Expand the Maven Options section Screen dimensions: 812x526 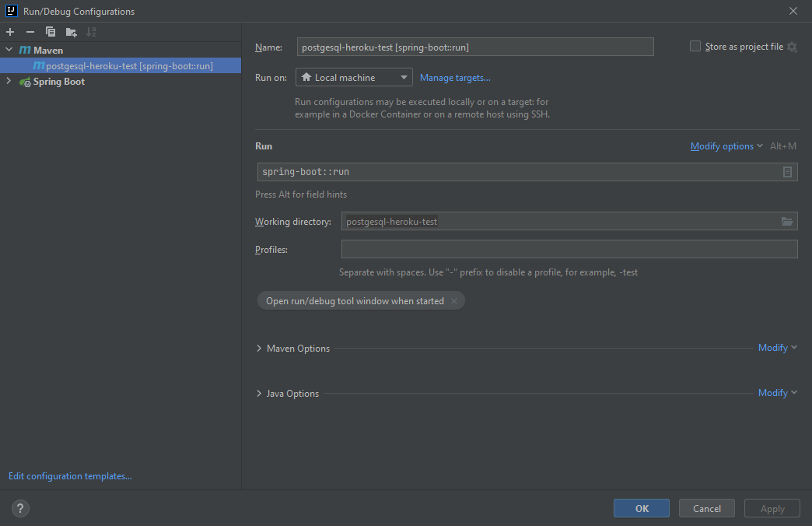click(x=259, y=349)
